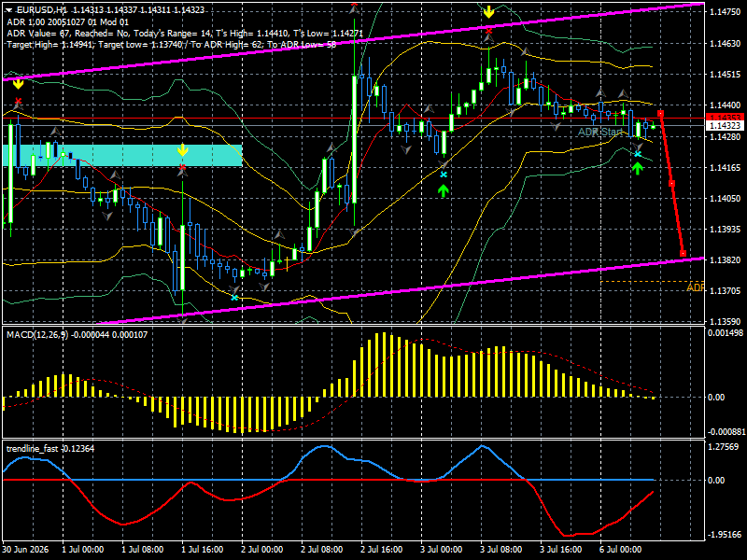Click the 1.13590 price axis label

point(725,322)
